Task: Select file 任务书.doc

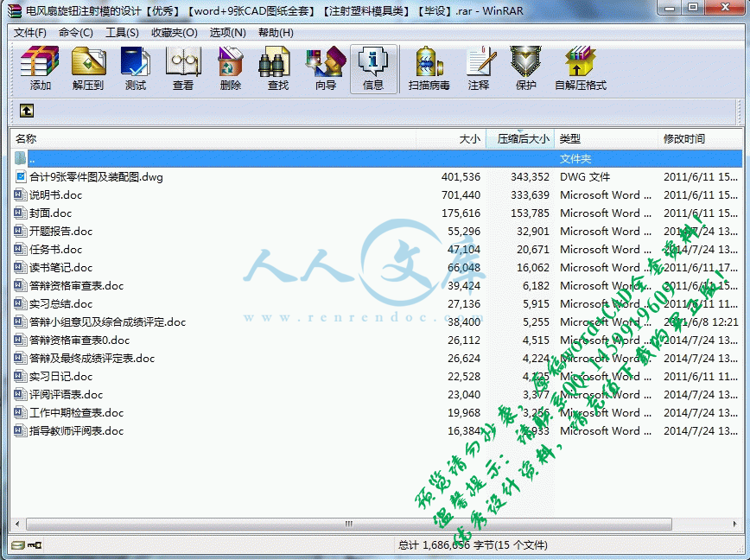Action: [x=55, y=250]
